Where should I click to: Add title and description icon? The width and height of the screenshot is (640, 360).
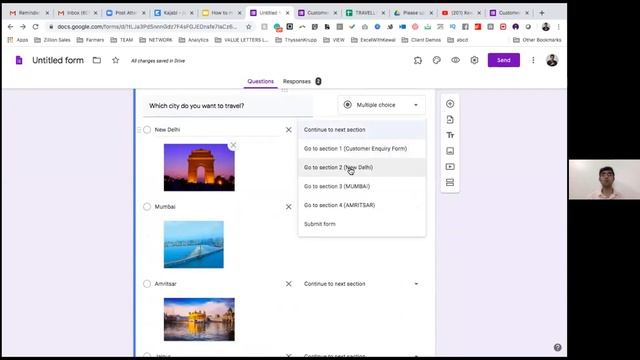coord(450,135)
